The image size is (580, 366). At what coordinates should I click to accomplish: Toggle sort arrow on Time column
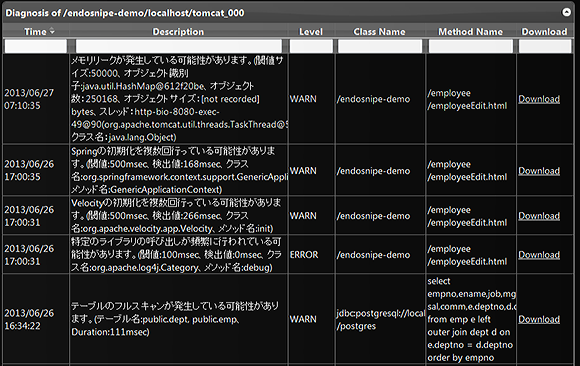click(52, 31)
